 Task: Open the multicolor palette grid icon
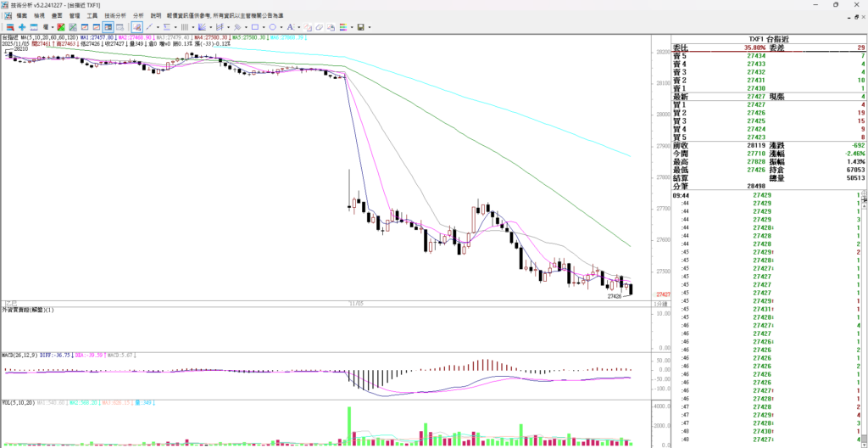(x=342, y=27)
